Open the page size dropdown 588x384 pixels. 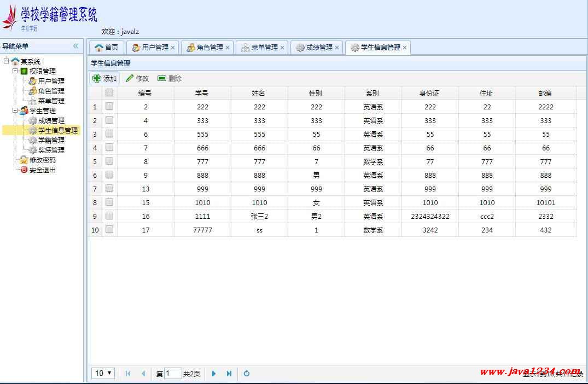click(103, 373)
